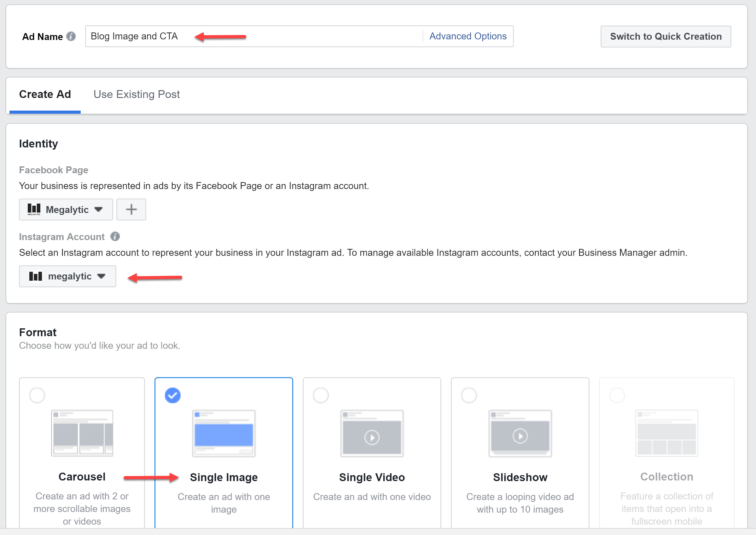Click the Instagram Account info icon
This screenshot has height=535, width=756.
(115, 237)
